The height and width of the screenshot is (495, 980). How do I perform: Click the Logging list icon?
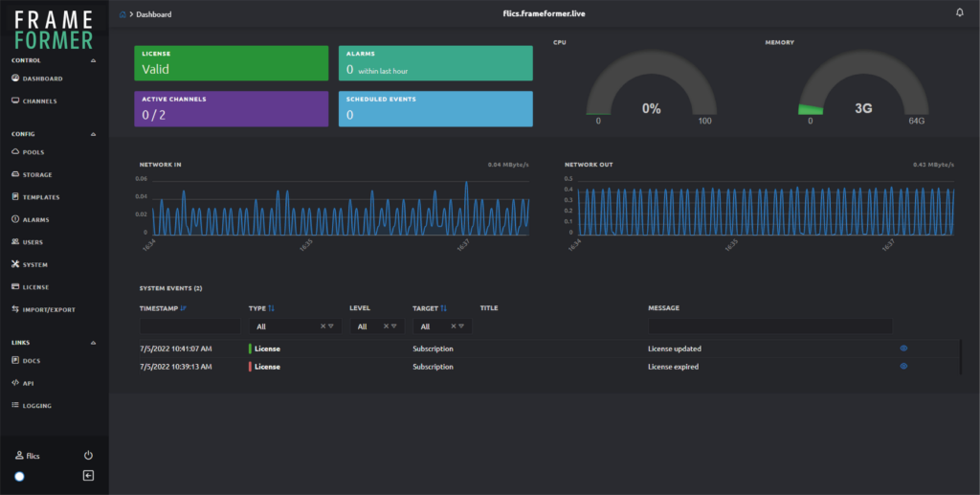(15, 405)
